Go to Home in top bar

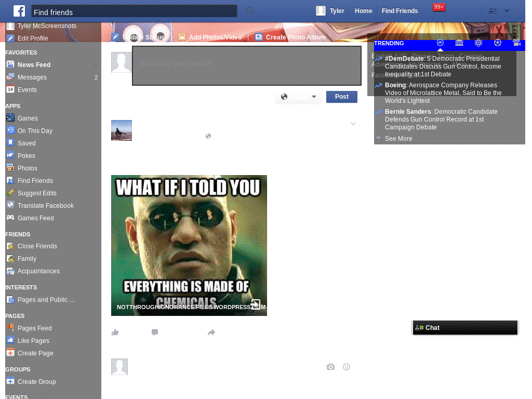[363, 11]
